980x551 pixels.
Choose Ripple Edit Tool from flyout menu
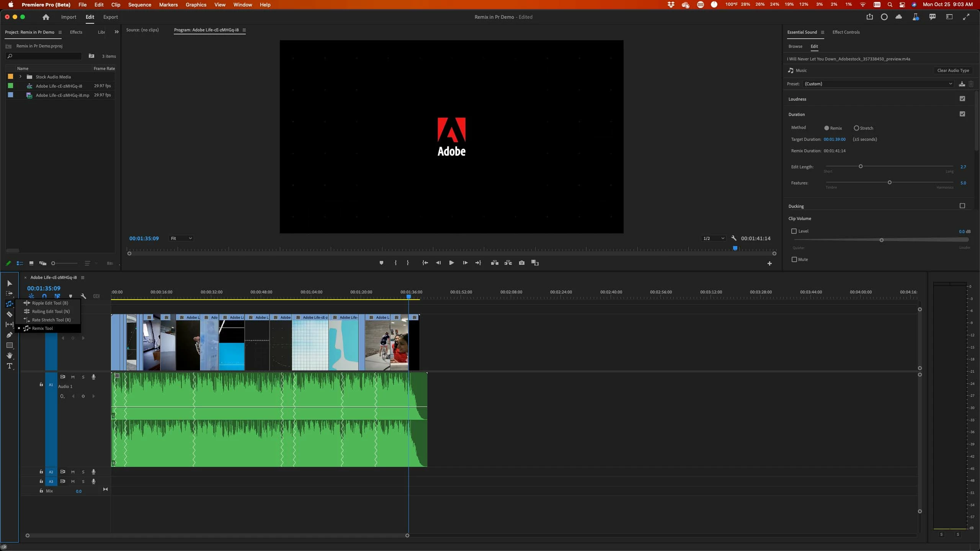(50, 303)
